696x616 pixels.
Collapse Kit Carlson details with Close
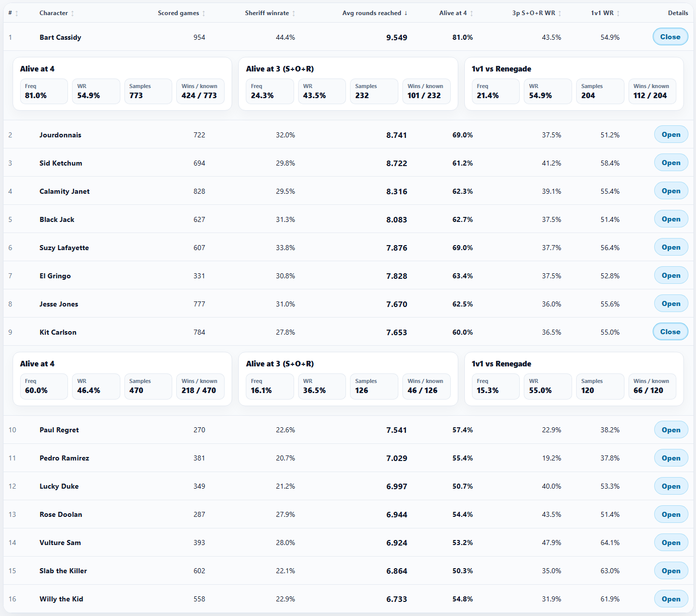click(670, 332)
